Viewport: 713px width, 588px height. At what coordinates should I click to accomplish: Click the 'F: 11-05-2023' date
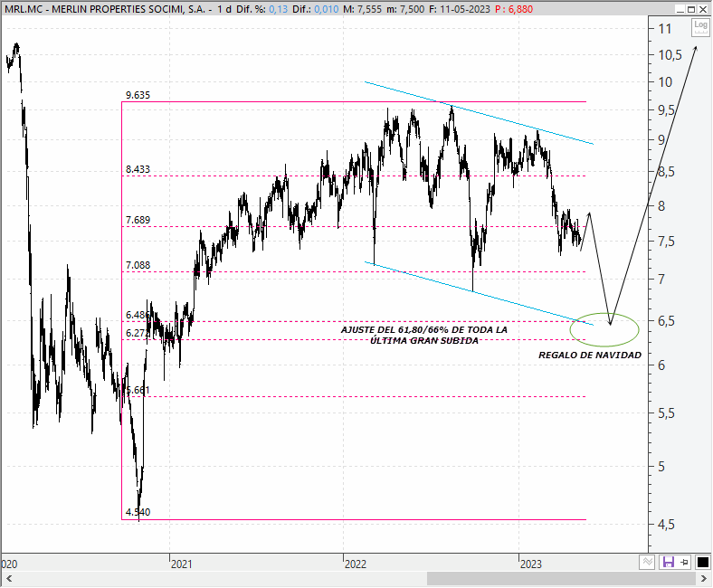(x=460, y=9)
